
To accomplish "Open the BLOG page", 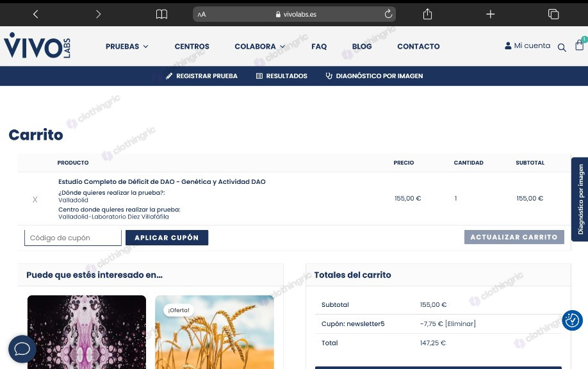I will [x=362, y=47].
